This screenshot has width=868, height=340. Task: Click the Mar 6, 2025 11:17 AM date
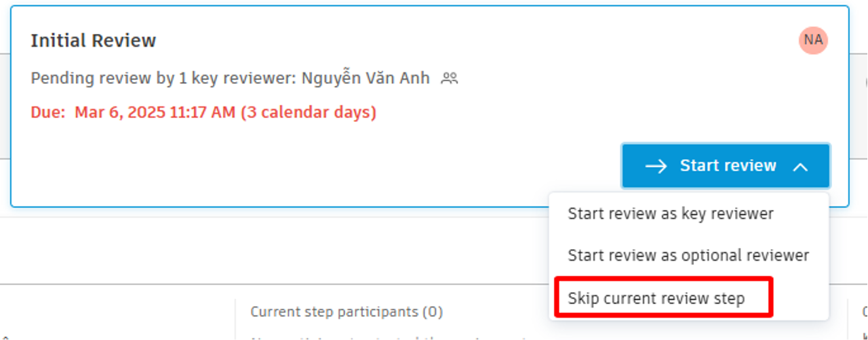click(x=155, y=112)
